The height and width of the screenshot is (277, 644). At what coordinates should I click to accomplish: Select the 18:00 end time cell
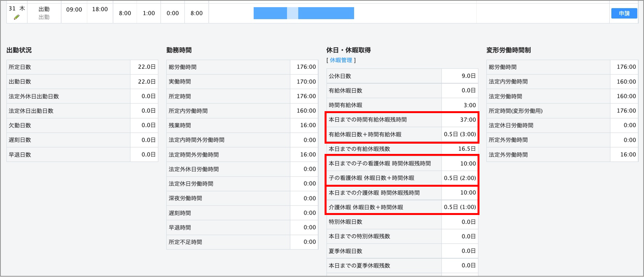click(100, 10)
